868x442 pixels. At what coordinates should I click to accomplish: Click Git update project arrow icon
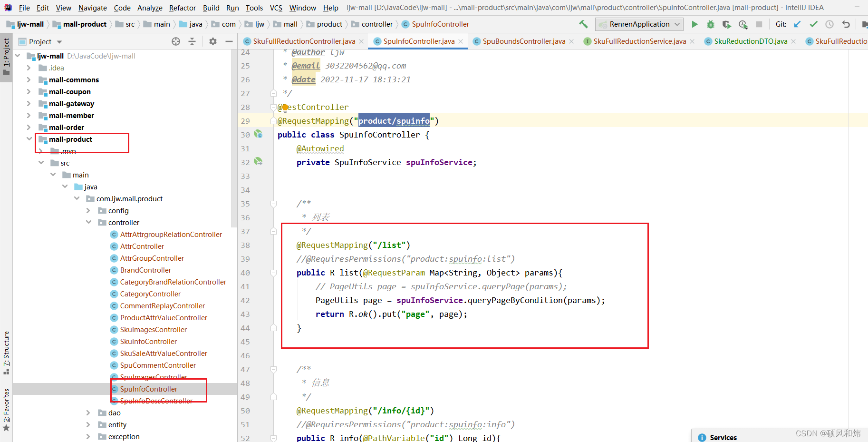click(x=798, y=24)
